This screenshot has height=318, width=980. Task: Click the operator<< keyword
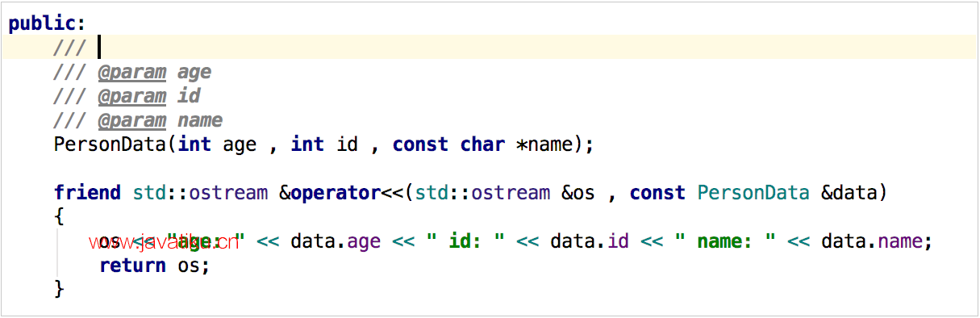pyautogui.click(x=347, y=194)
